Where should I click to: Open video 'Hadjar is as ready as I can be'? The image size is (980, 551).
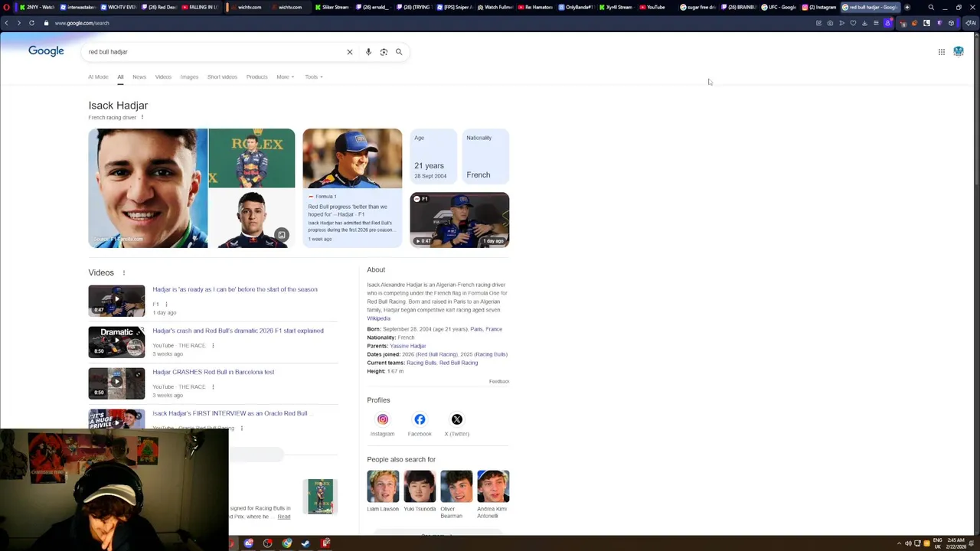coord(234,289)
